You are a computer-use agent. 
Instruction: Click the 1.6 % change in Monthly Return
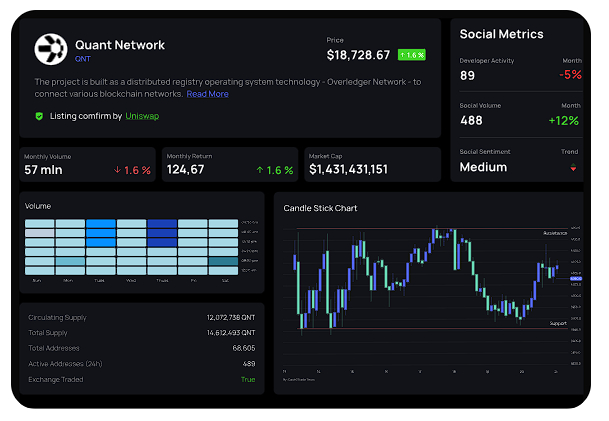pyautogui.click(x=280, y=170)
